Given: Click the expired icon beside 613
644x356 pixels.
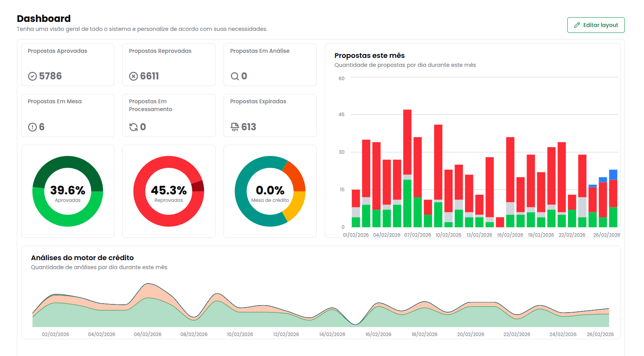Looking at the screenshot, I should coord(235,127).
